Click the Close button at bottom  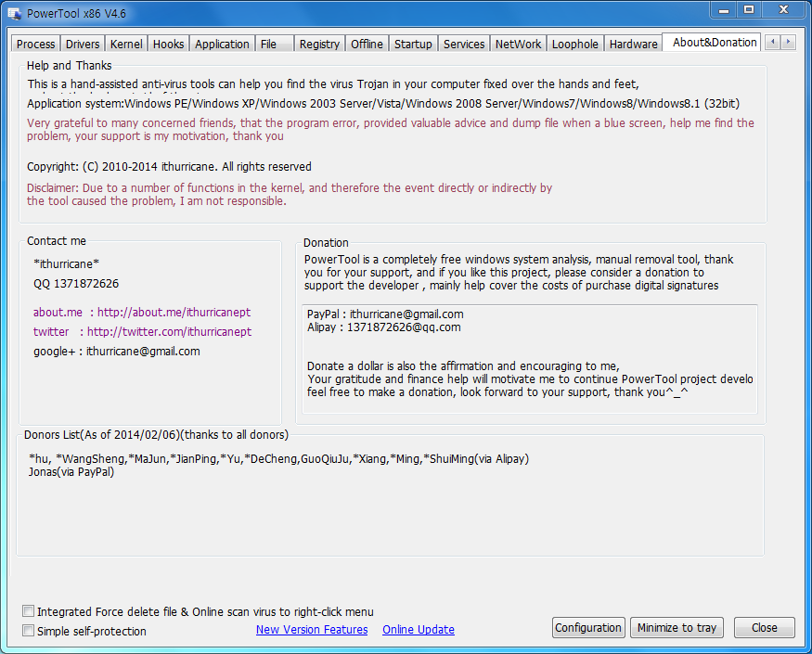click(765, 628)
